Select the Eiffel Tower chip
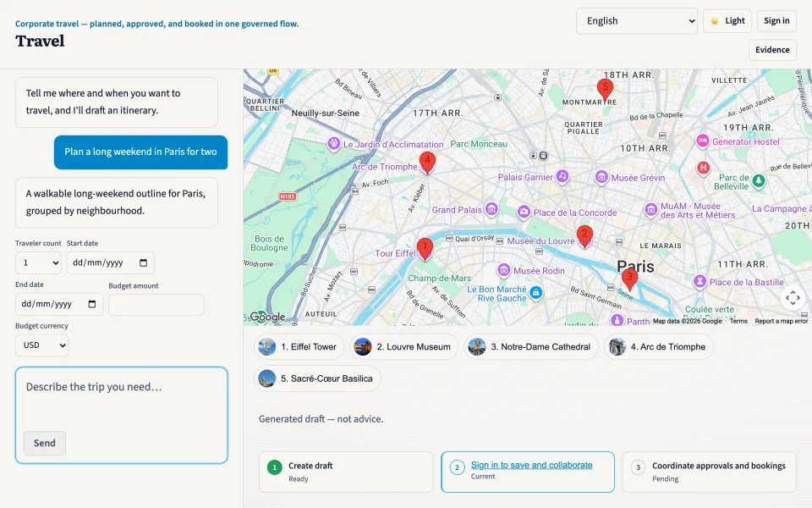 299,347
